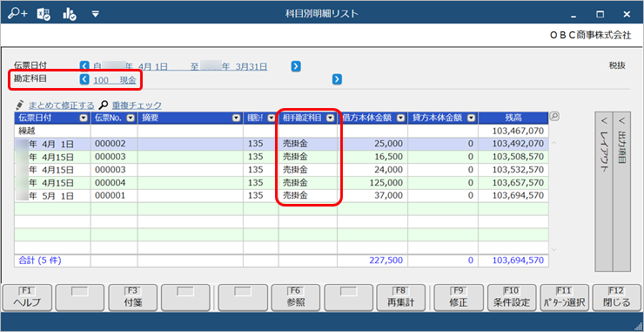Select the 繰越 row

pos(281,132)
